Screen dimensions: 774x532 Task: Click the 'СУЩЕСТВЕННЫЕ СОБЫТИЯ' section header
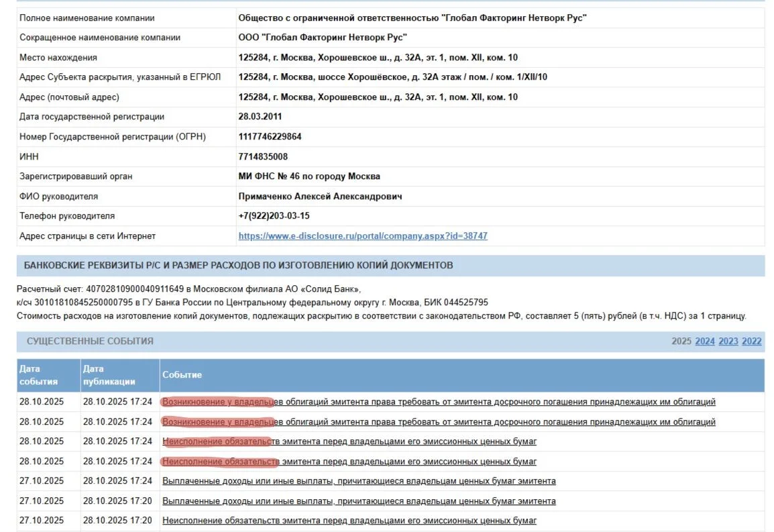pyautogui.click(x=90, y=341)
